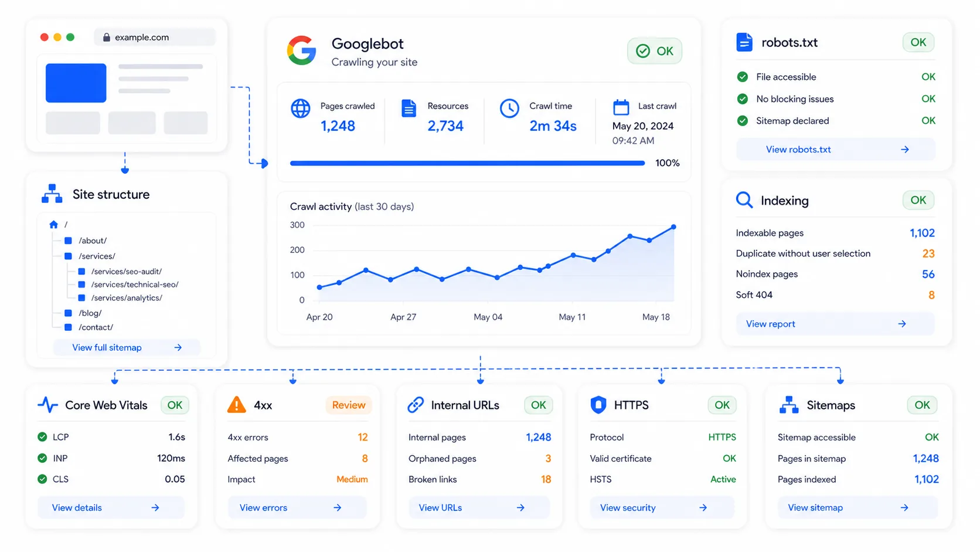Viewport: 980px width, 552px height.
Task: Click the Indexing magnifier icon
Action: coord(744,200)
